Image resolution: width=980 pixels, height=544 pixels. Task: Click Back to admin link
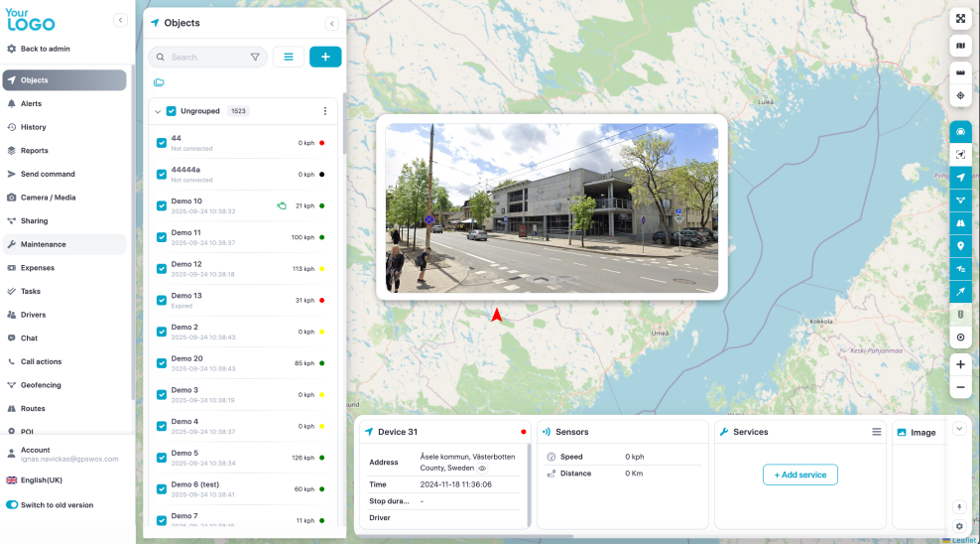(x=45, y=49)
